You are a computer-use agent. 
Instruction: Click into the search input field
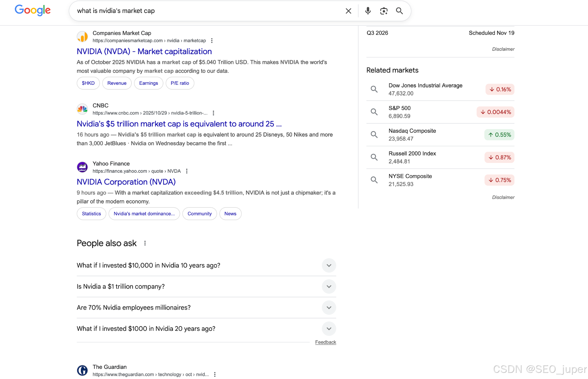click(206, 11)
